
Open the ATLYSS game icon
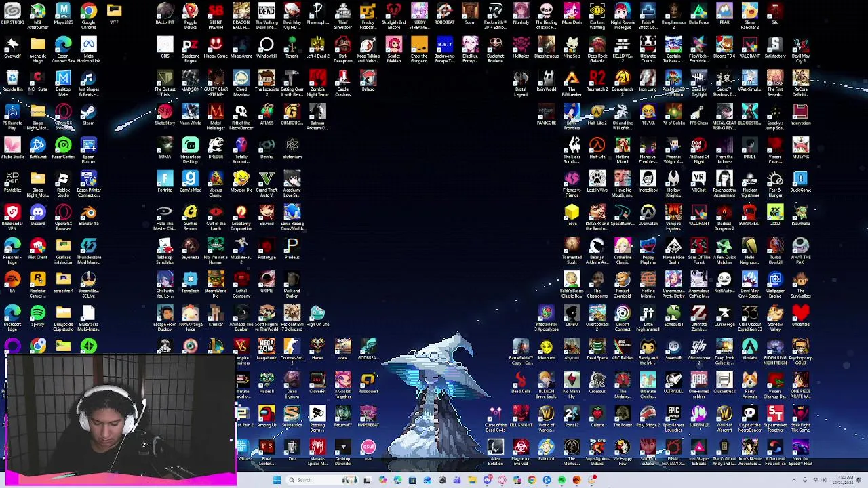coord(267,115)
